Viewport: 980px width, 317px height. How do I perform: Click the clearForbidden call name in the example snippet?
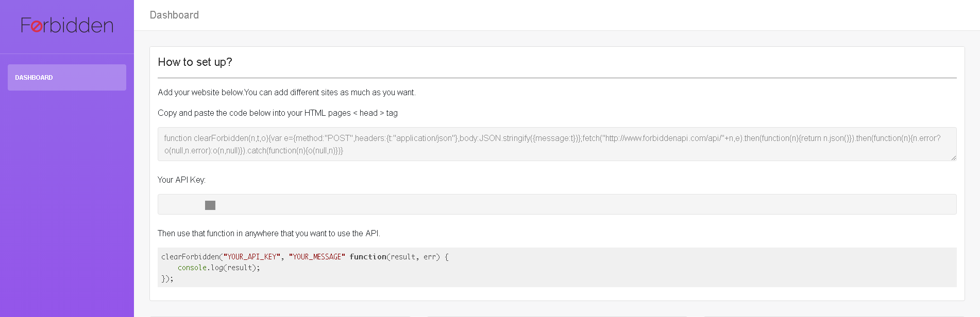[190, 257]
